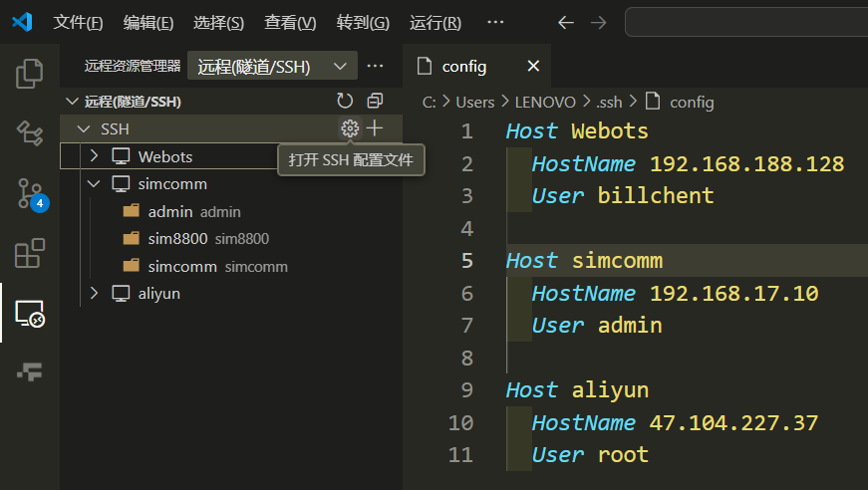Click line number 5 in the gutter

pos(467,261)
